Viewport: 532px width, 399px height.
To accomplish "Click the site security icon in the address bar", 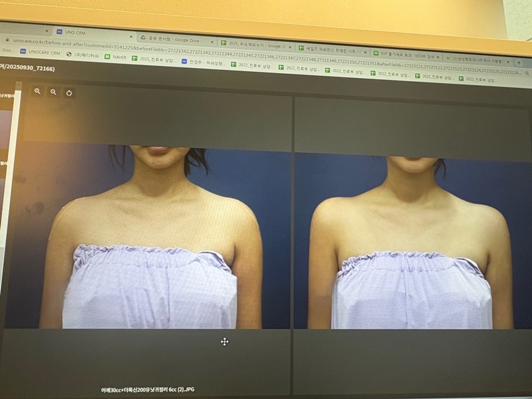I will pos(7,40).
